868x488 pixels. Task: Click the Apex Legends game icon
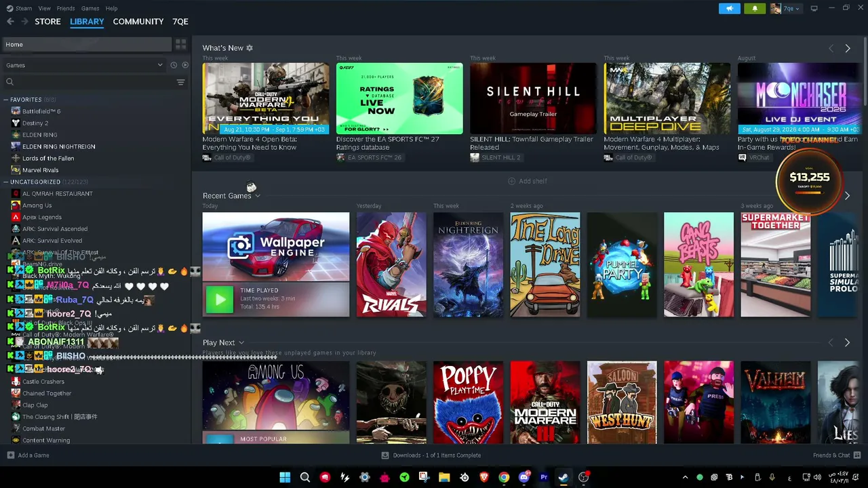coord(16,217)
